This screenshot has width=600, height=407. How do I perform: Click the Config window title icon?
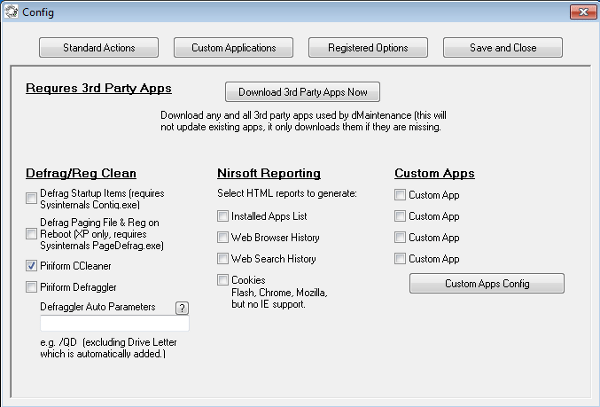(x=11, y=12)
